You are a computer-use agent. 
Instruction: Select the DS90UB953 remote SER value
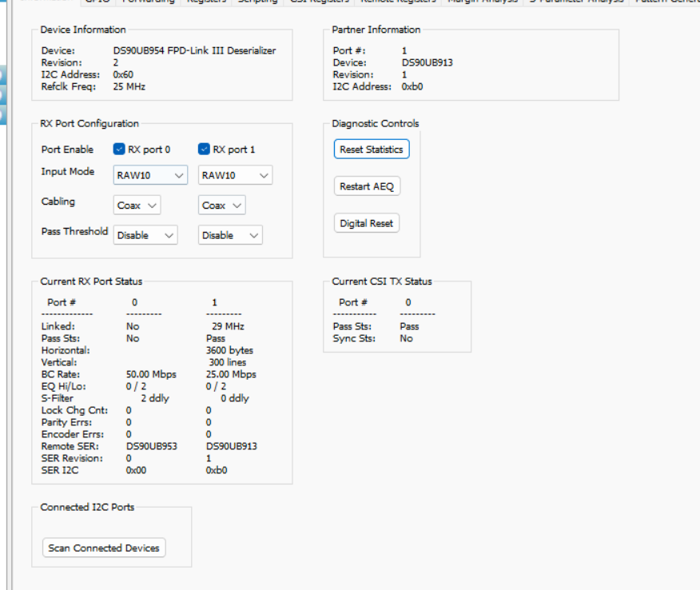152,446
